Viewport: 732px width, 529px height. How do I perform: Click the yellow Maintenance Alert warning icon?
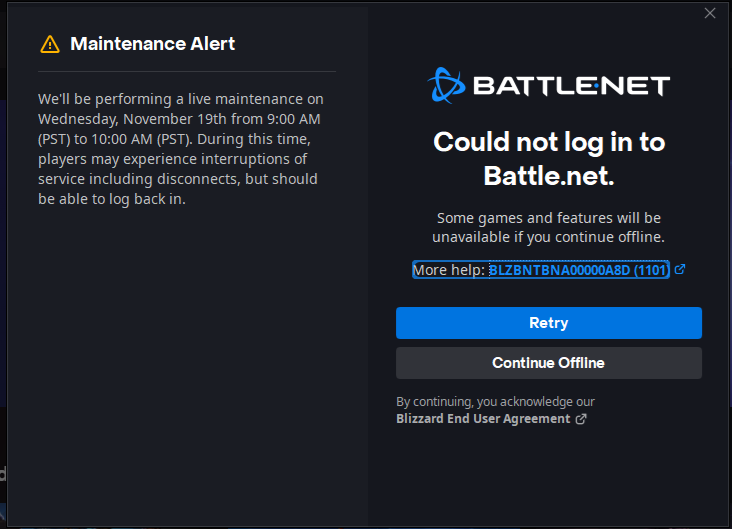pyautogui.click(x=50, y=44)
